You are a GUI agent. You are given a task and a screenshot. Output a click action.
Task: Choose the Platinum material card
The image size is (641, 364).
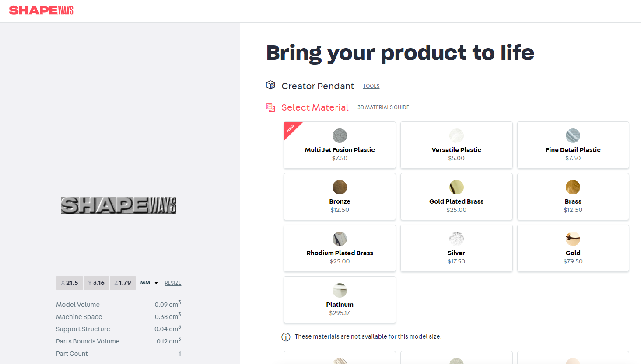(340, 300)
